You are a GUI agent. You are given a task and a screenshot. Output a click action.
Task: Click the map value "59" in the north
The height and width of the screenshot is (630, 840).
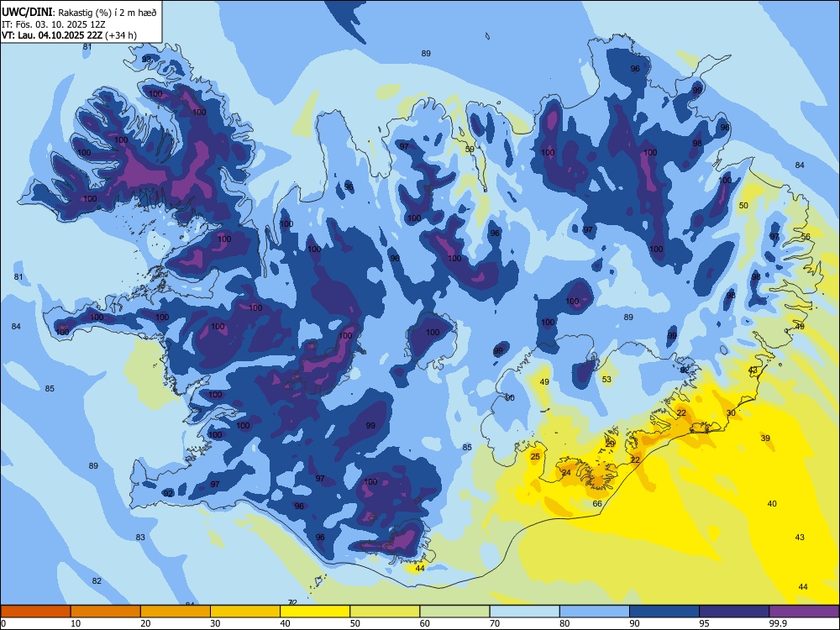click(x=470, y=149)
